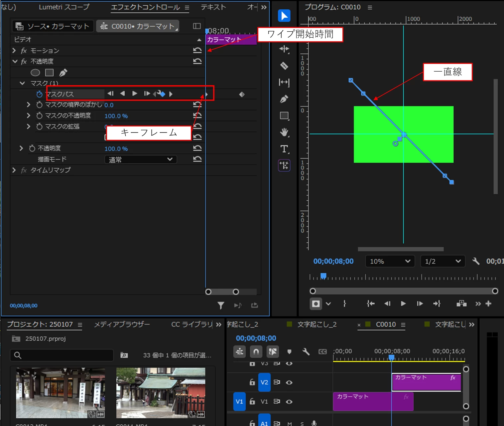The image size is (504, 426).
Task: Open Program zoom level 10% dropdown
Action: (390, 261)
